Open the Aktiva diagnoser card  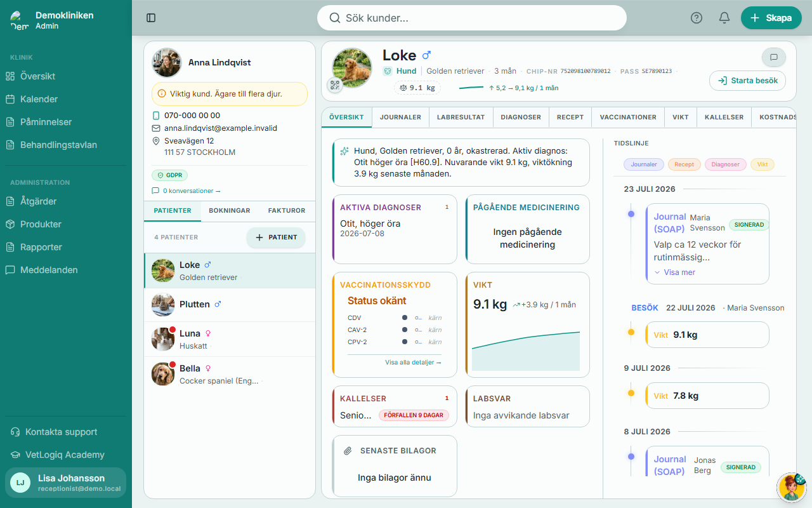pyautogui.click(x=395, y=229)
